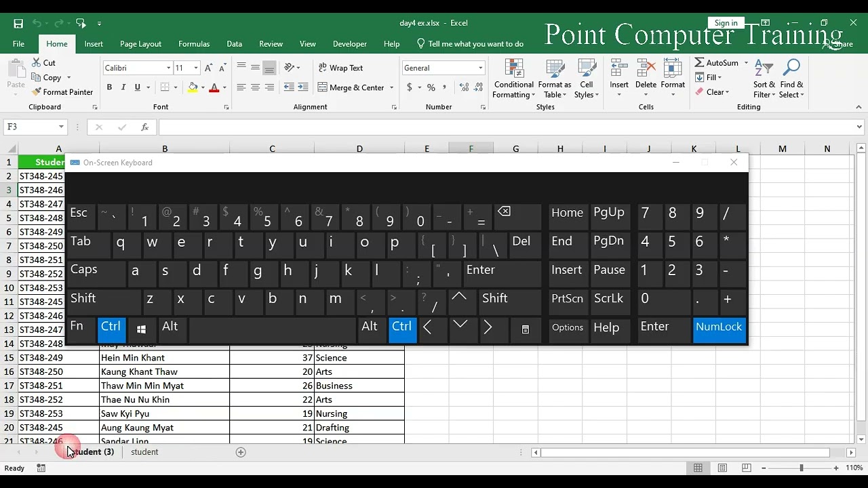Click the context menu key icon
The height and width of the screenshot is (488, 868).
point(526,329)
